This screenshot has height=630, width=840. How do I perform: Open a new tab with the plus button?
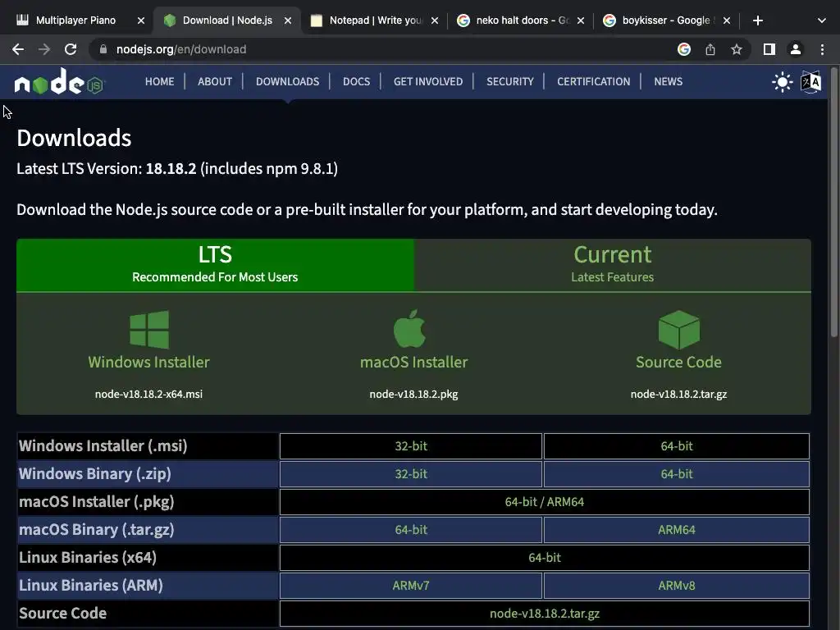[x=757, y=21]
